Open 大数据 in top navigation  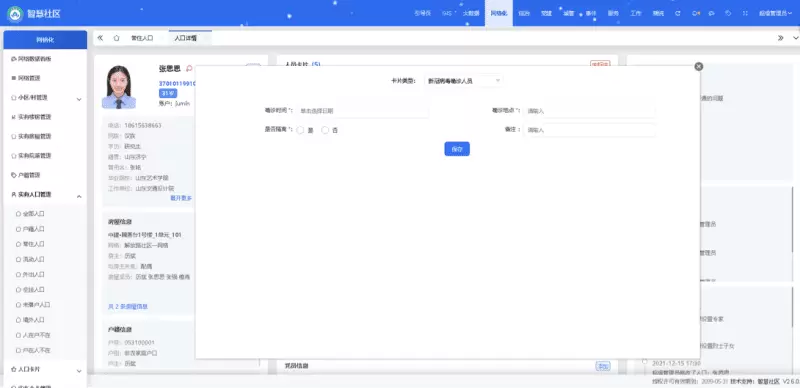click(471, 14)
